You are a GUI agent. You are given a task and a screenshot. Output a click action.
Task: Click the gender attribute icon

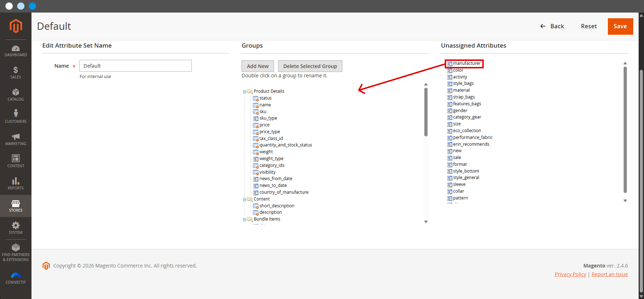click(x=450, y=111)
